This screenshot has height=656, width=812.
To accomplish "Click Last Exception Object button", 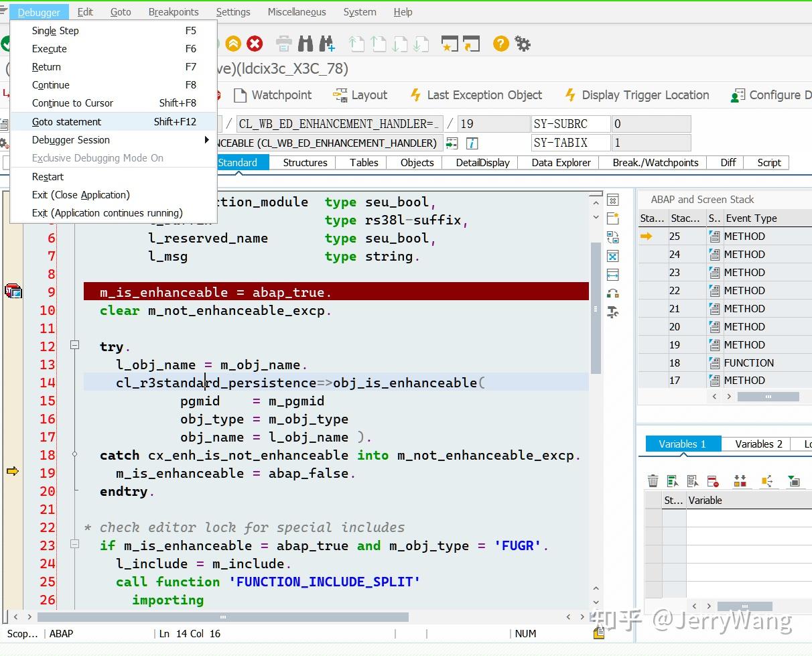I will (x=476, y=95).
